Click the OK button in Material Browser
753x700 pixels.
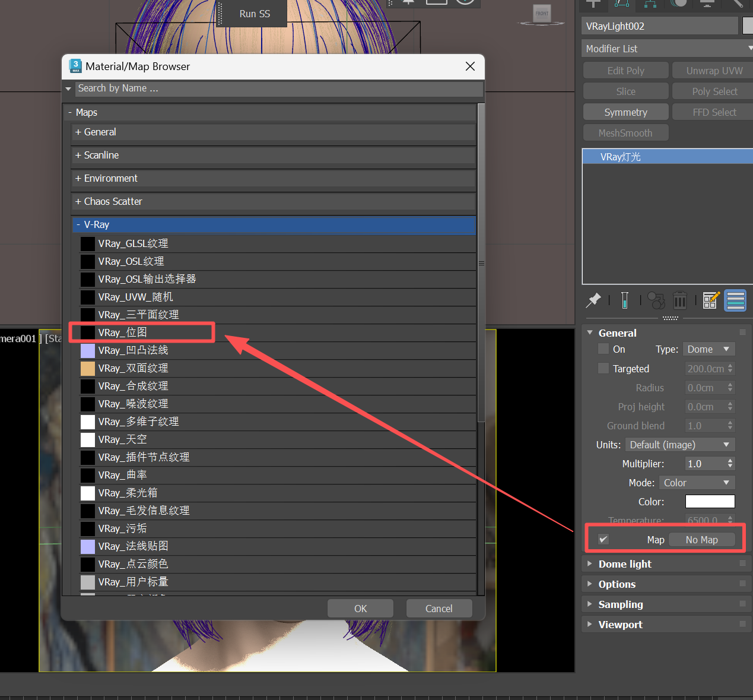360,609
